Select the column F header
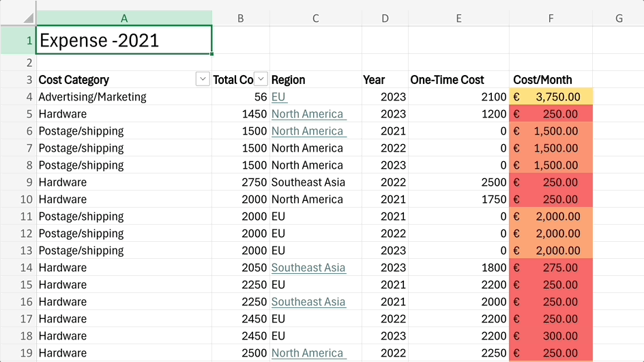Screen dimensions: 644x362 (x=551, y=18)
